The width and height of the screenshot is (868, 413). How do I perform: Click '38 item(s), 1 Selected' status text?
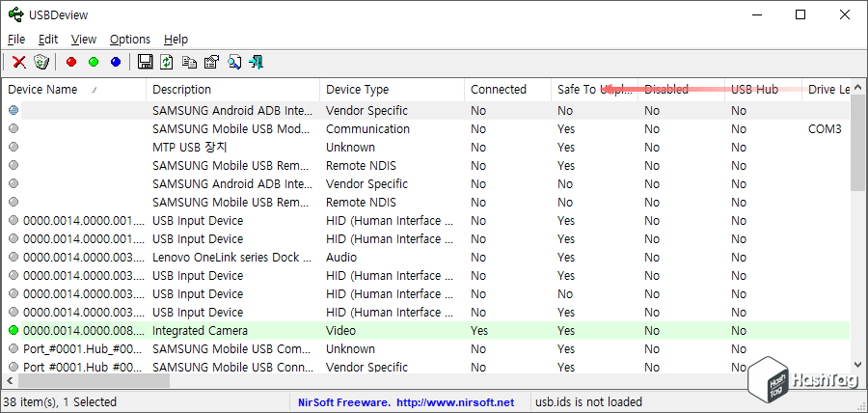[x=61, y=402]
